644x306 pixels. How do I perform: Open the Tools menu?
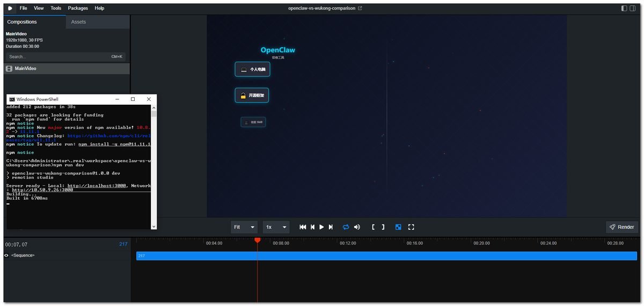[56, 8]
